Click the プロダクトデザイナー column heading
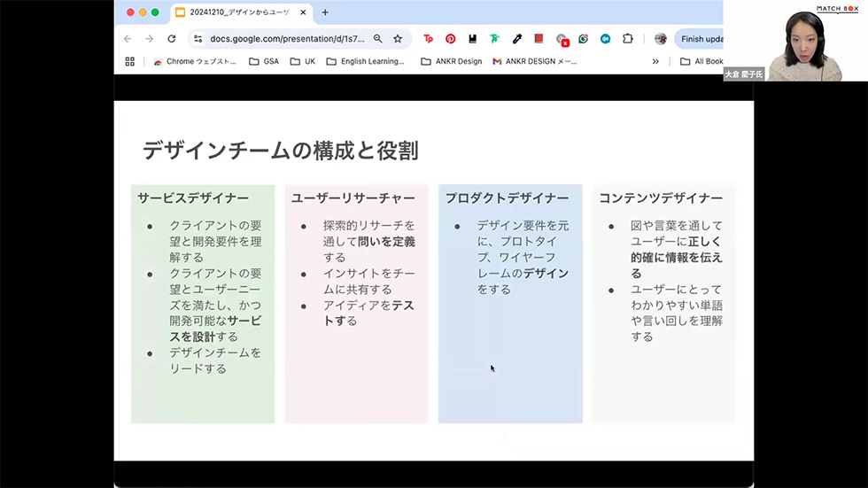 (x=507, y=198)
